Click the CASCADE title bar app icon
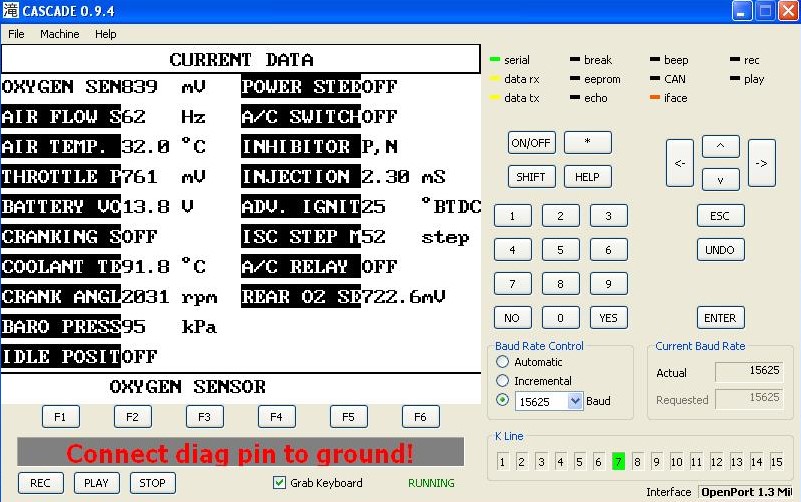 (10, 10)
